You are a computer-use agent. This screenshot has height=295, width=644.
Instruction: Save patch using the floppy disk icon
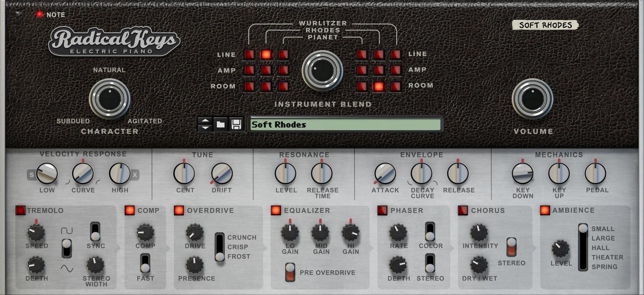236,124
